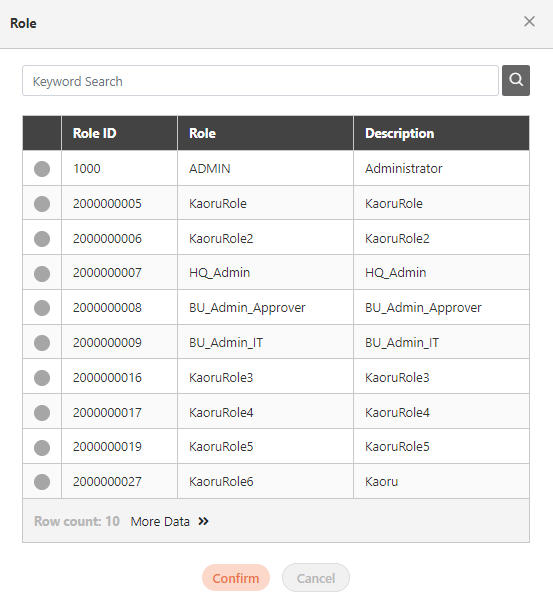Pick the HQ_Admin radio button
553x601 pixels.
click(x=42, y=274)
